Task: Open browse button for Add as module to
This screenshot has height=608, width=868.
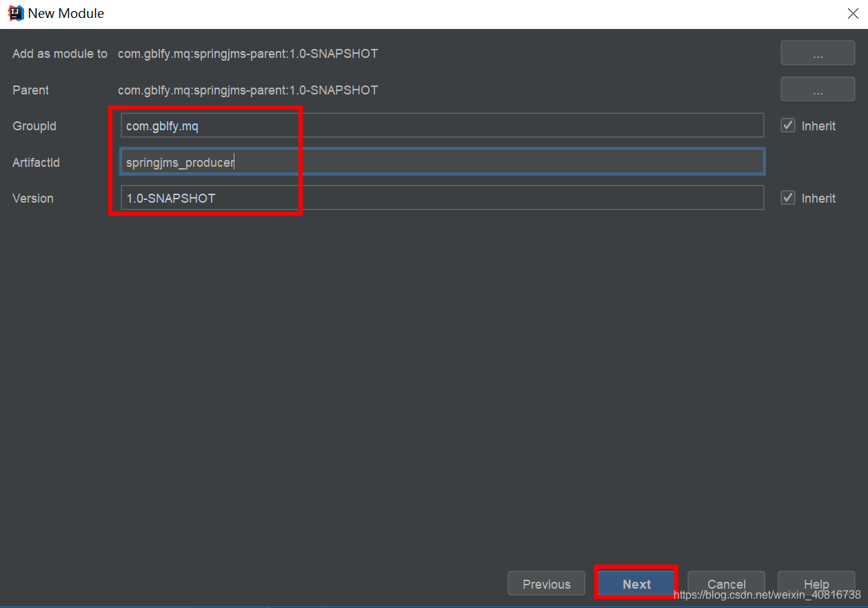Action: tap(818, 53)
